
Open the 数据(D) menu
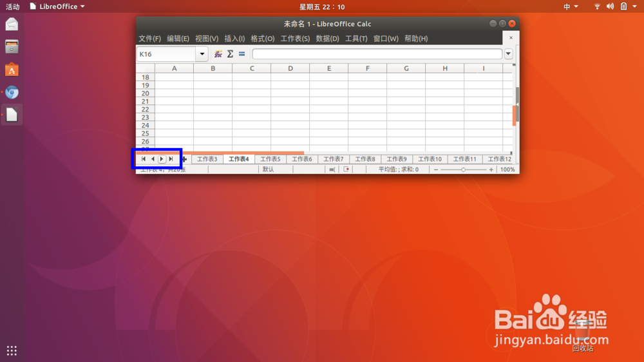(x=327, y=39)
